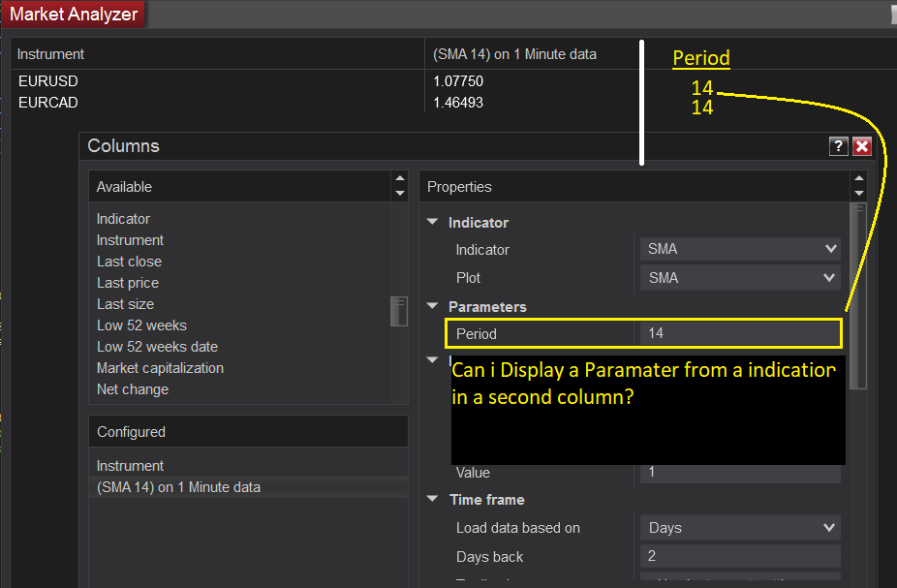This screenshot has height=588, width=897.
Task: Click the Days back field
Action: tap(740, 557)
